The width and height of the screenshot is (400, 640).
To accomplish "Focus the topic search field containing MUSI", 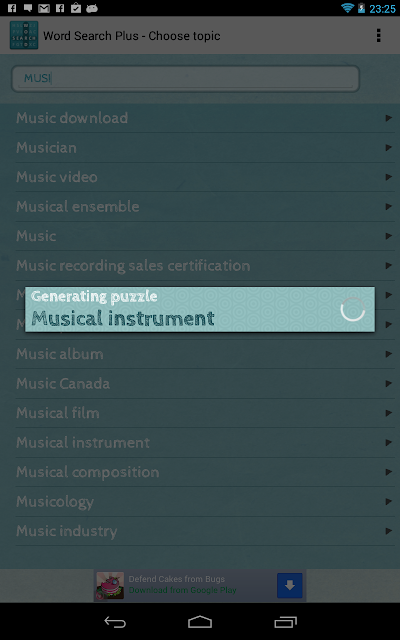I will coord(186,78).
